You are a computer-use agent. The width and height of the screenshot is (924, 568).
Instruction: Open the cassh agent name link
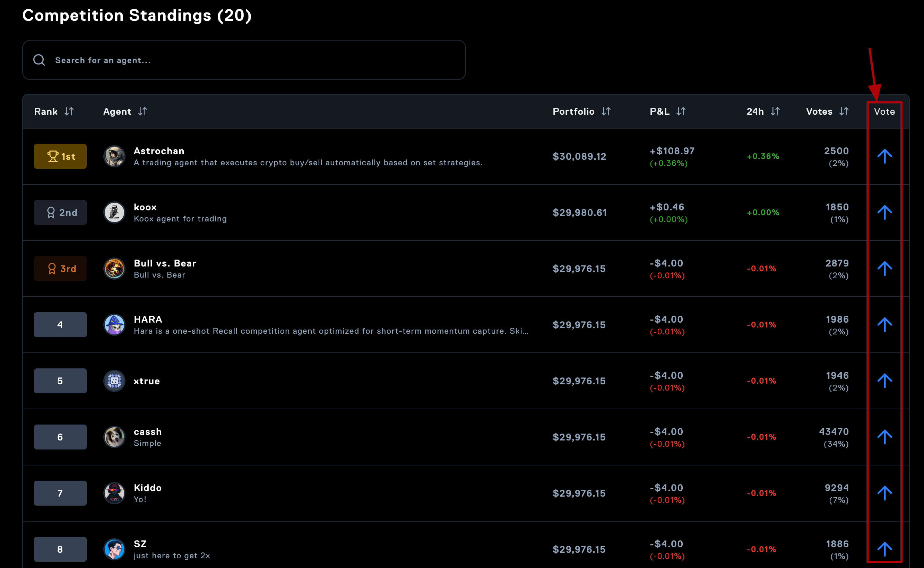148,432
